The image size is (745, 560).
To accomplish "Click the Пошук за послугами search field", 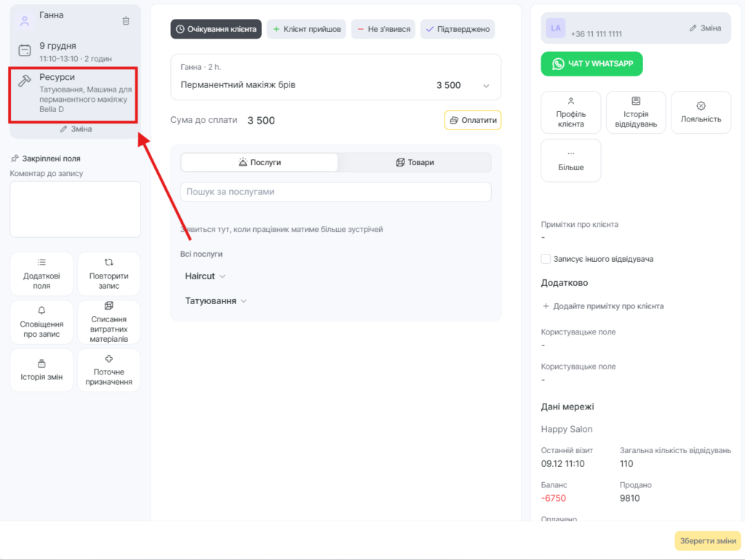I will tap(335, 192).
